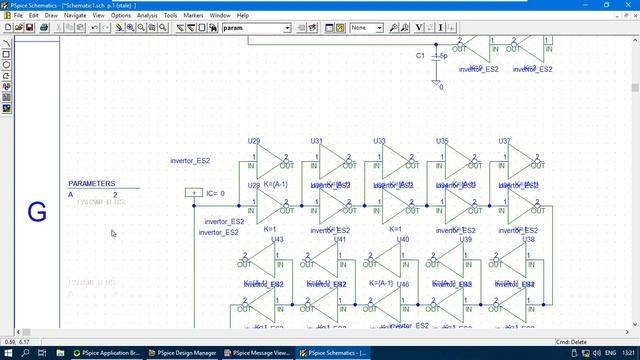The height and width of the screenshot is (360, 640).
Task: Run Simulate from the toolbar
Action: 340,28
